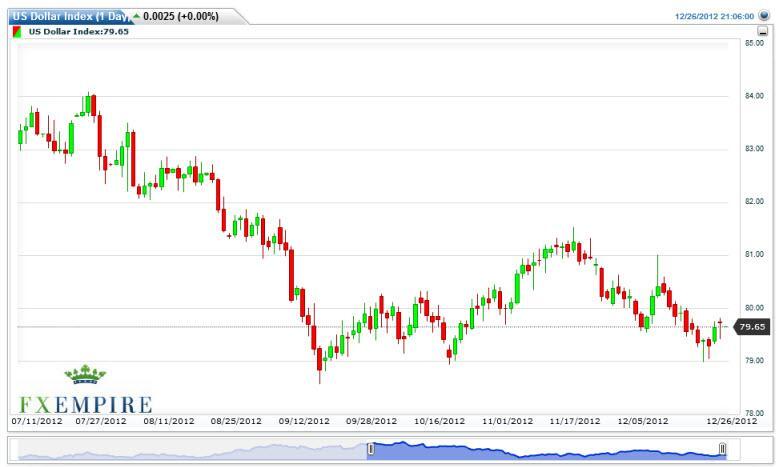Click the selected blue range in navigator

[x=545, y=450]
